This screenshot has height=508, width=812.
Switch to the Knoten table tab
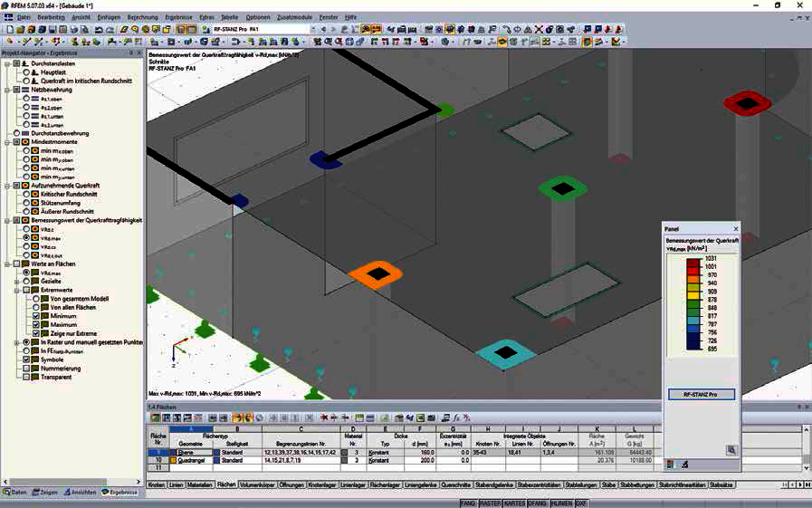pos(157,484)
